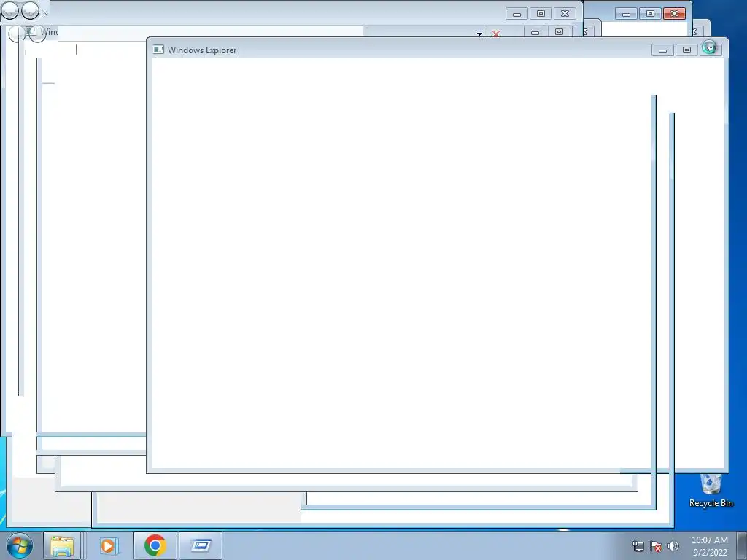
Task: Open the clock showing 10:07 AM
Action: 709,546
